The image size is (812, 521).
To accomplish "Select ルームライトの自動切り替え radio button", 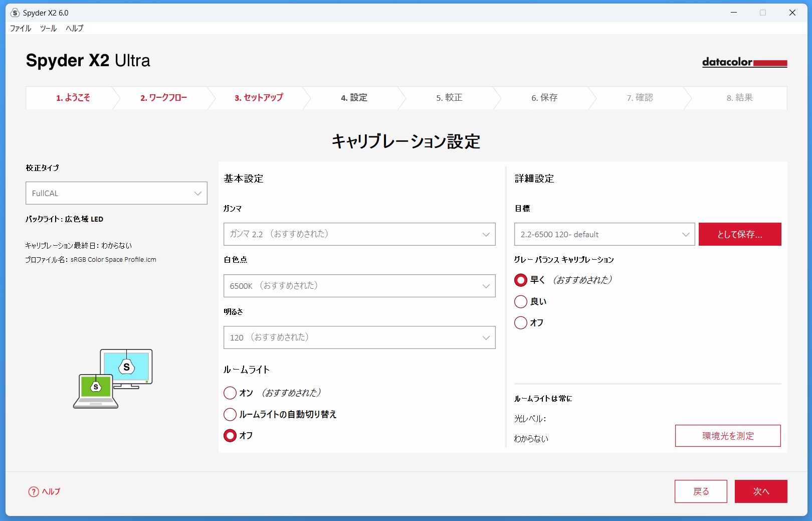I will click(230, 414).
